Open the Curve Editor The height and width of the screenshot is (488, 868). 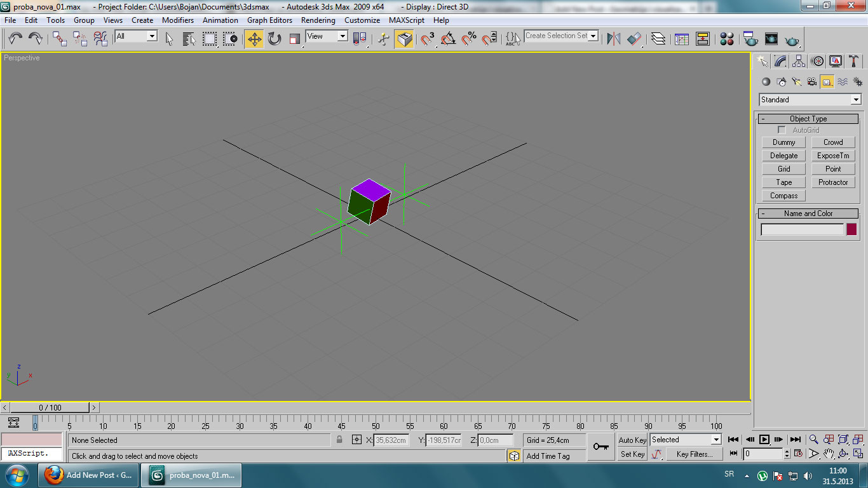coord(682,39)
